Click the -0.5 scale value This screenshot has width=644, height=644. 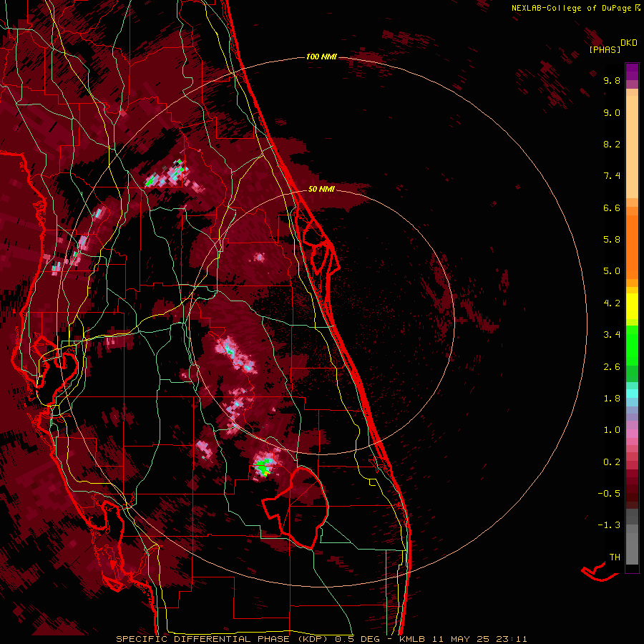tap(609, 494)
